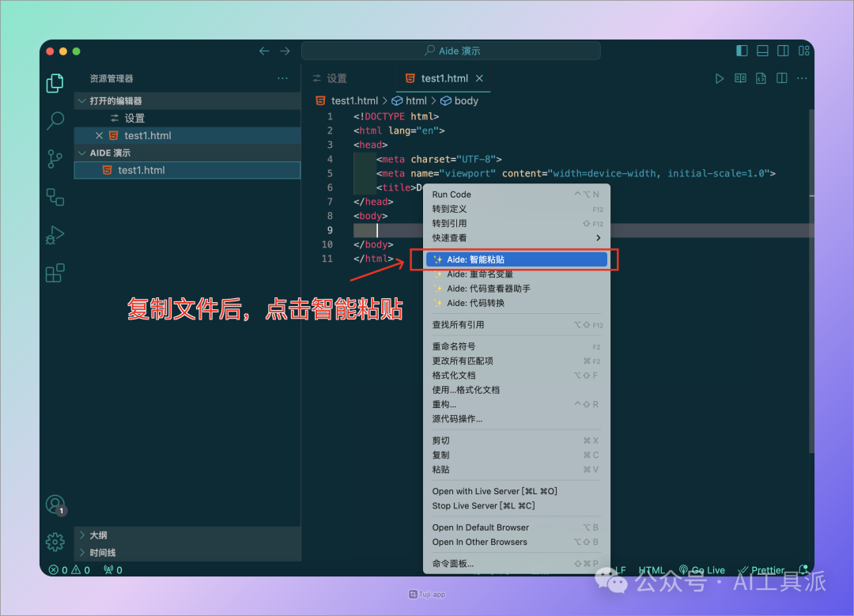Open Explorer views and more actions ellipsis
Image resolution: width=854 pixels, height=616 pixels.
282,78
